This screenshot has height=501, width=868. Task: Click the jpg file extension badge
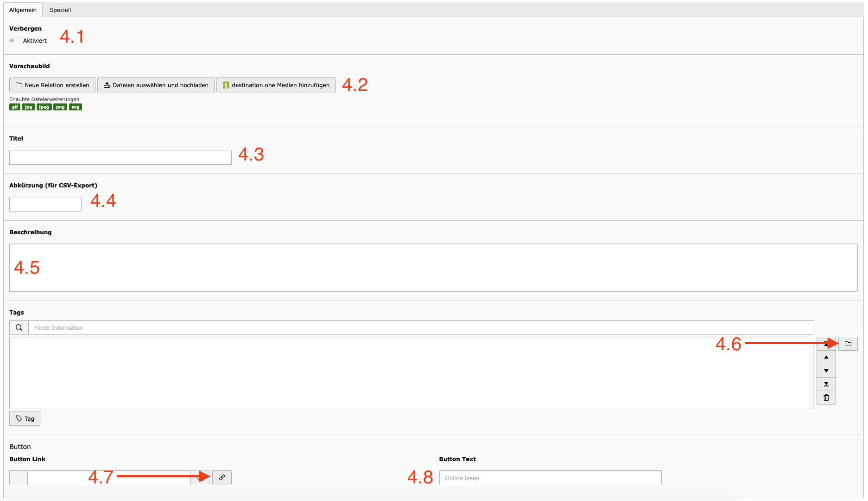(x=28, y=107)
